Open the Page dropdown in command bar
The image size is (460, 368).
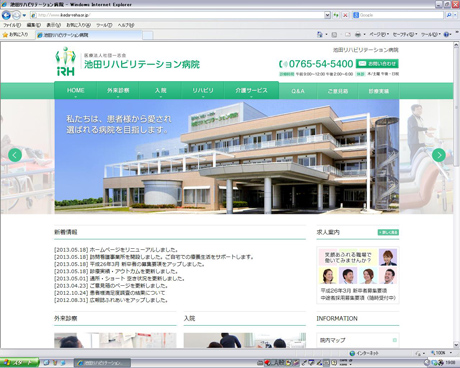click(x=379, y=34)
